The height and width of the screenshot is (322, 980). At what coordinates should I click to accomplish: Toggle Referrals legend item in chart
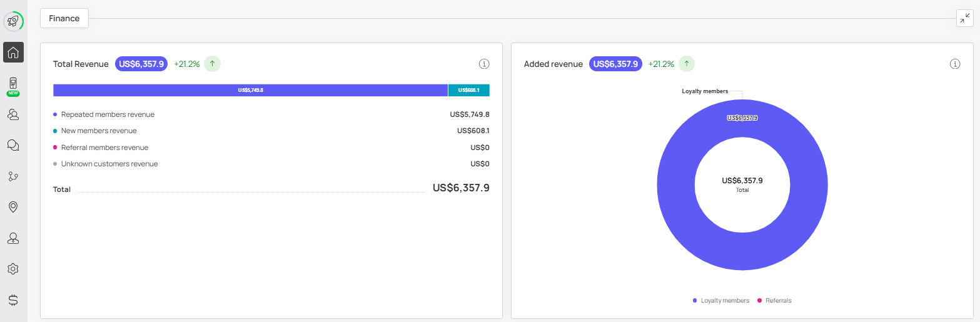(x=774, y=301)
